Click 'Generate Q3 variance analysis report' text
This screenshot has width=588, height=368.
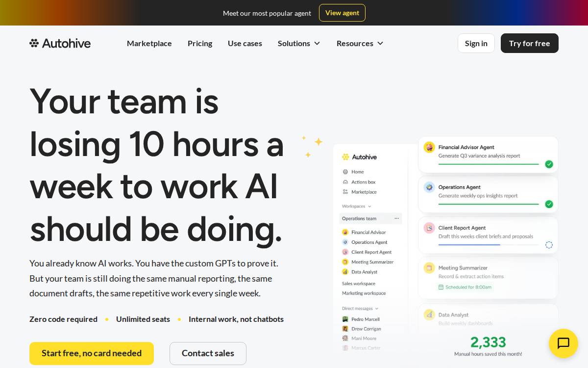coord(479,156)
